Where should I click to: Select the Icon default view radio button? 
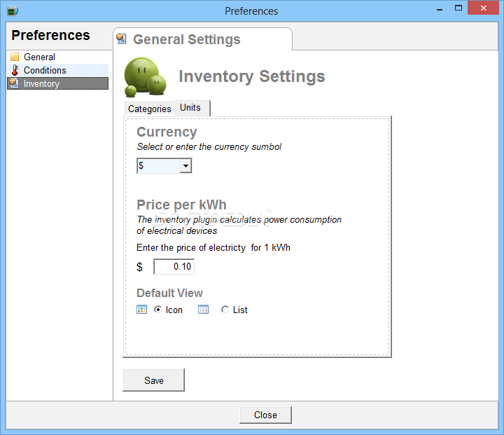[157, 310]
